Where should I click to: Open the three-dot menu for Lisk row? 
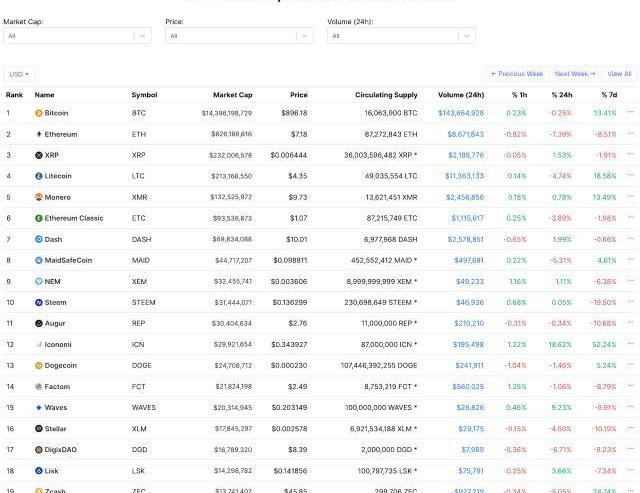631,469
